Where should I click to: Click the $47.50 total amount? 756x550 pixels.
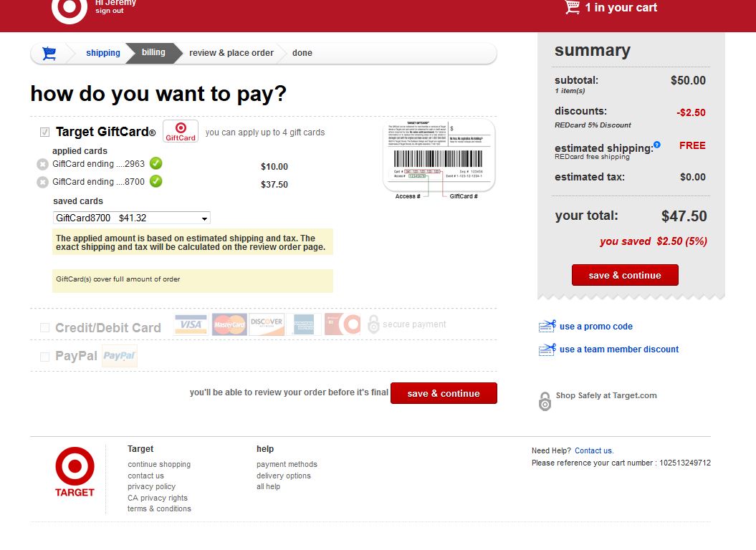pyautogui.click(x=684, y=216)
